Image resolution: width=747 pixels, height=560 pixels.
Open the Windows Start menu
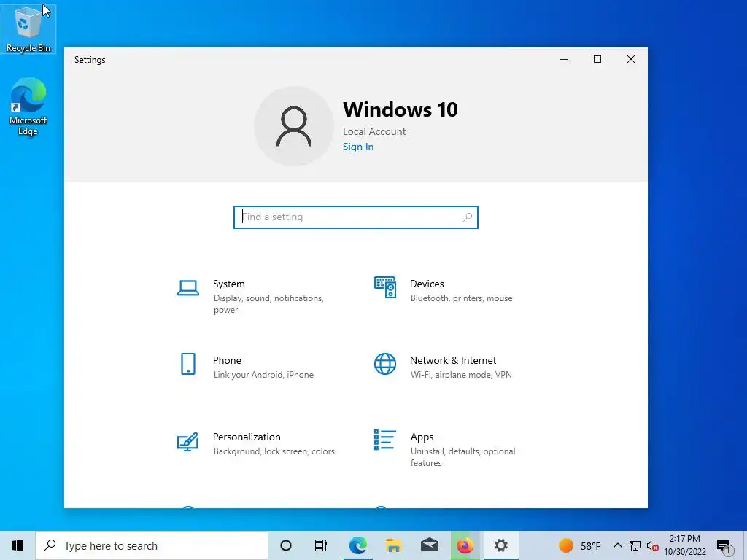pos(18,545)
